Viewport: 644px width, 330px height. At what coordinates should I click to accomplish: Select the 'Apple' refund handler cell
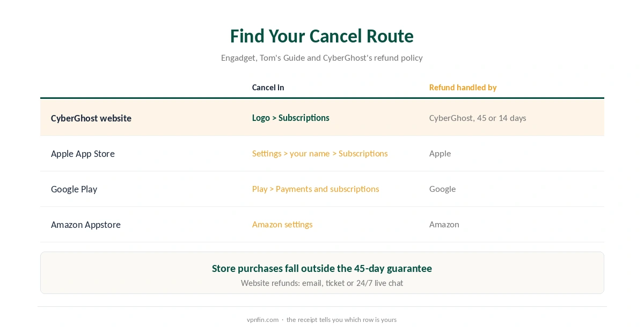coord(440,154)
